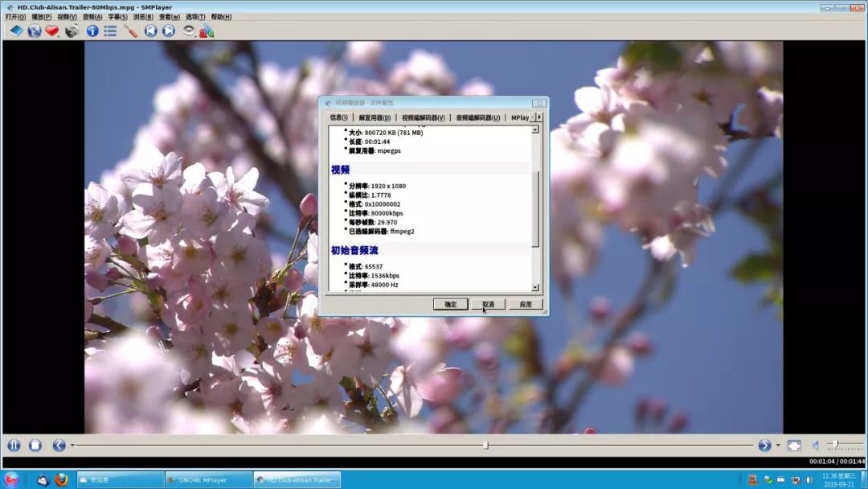Click the open URL globe icon
868x489 pixels.
point(35,31)
